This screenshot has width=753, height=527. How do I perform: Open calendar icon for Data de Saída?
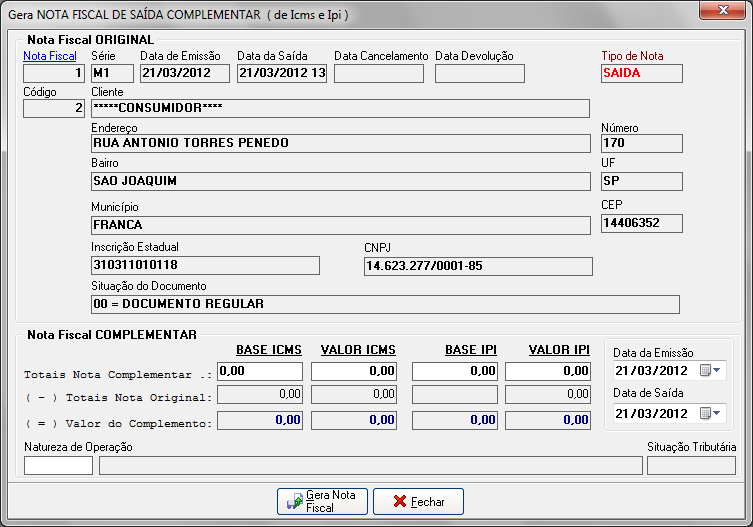705,413
